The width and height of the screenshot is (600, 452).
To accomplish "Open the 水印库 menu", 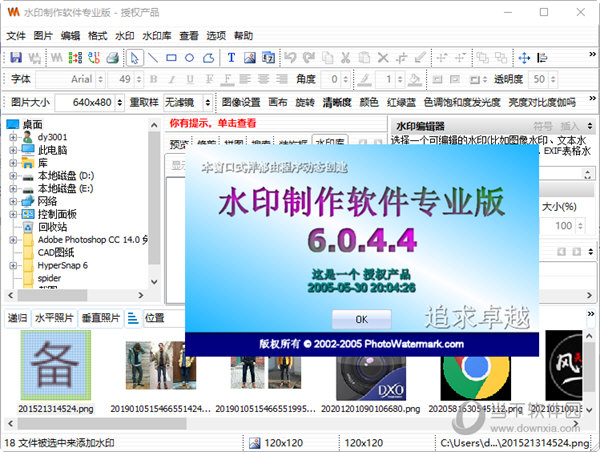I will pos(157,36).
